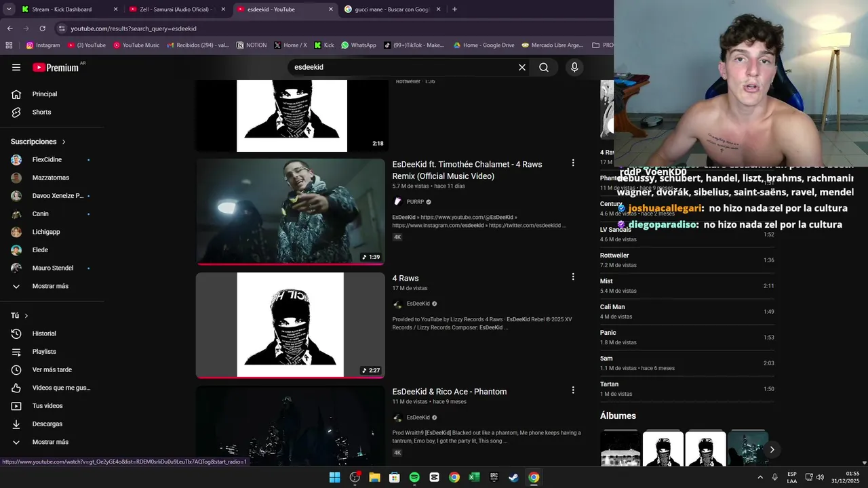Click the YouTube Premium logo
Viewport: 868px width, 488px height.
[x=56, y=67]
